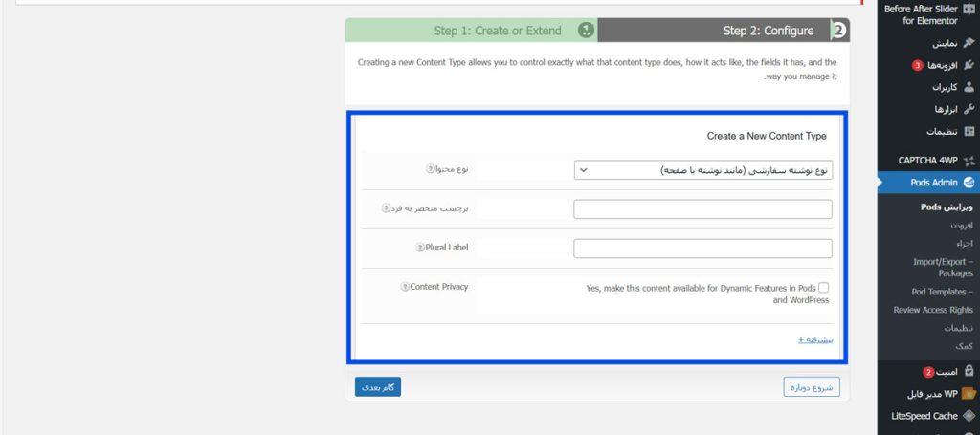
Task: Click the start over (شروع دوباره) button
Action: [812, 387]
